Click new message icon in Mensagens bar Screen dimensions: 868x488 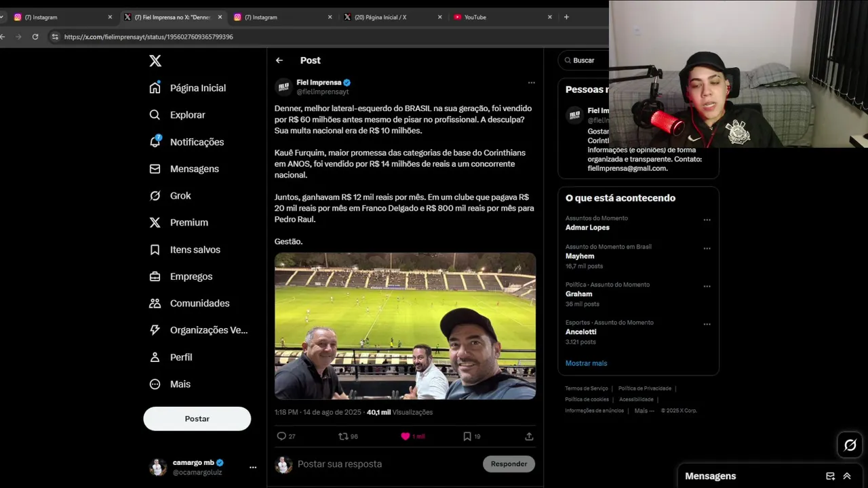830,476
